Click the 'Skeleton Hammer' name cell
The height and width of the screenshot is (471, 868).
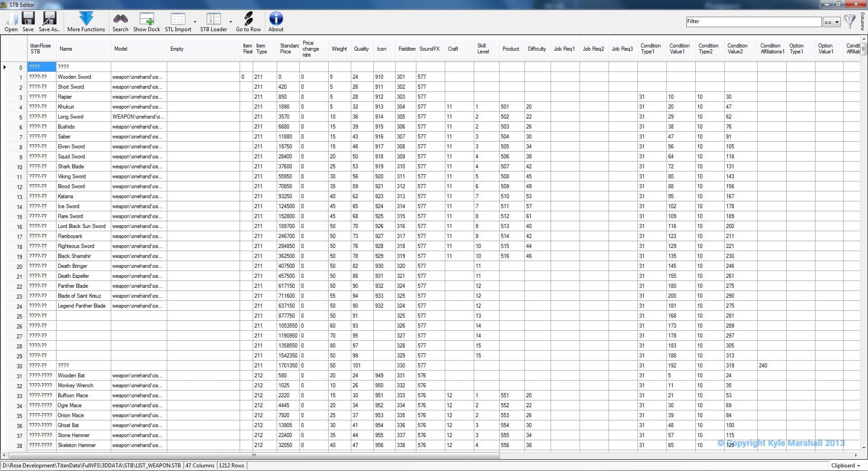83,445
